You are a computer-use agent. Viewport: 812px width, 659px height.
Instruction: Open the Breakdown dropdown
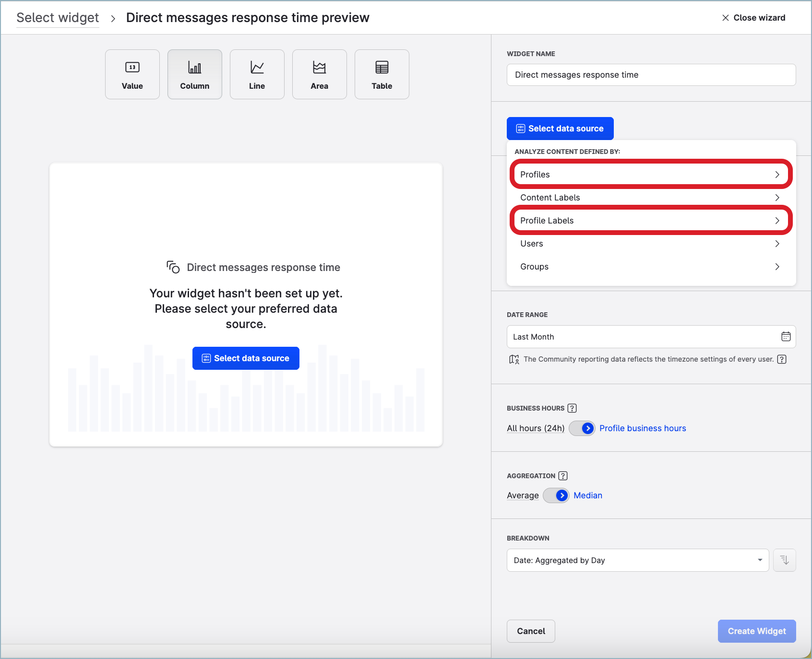pyautogui.click(x=637, y=560)
